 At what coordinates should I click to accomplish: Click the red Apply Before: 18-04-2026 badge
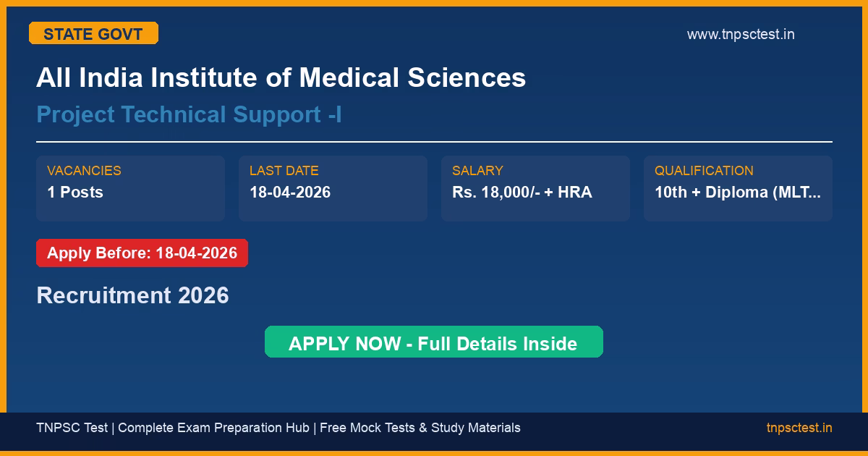142,253
